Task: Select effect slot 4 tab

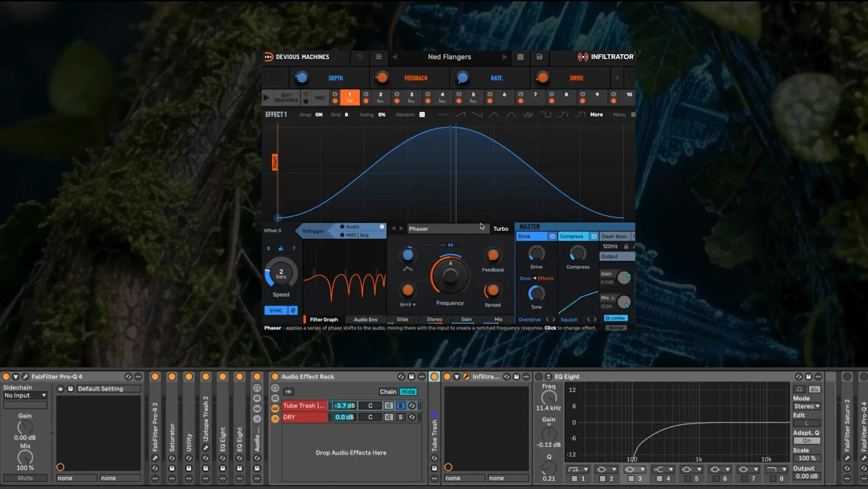Action: coord(442,97)
